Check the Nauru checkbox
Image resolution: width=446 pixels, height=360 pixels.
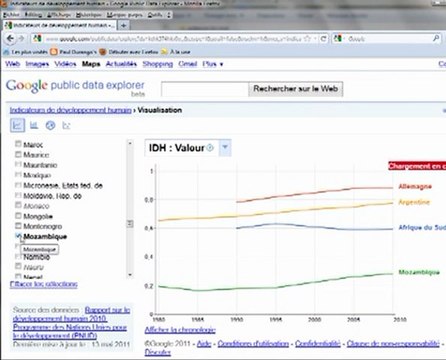(x=18, y=266)
